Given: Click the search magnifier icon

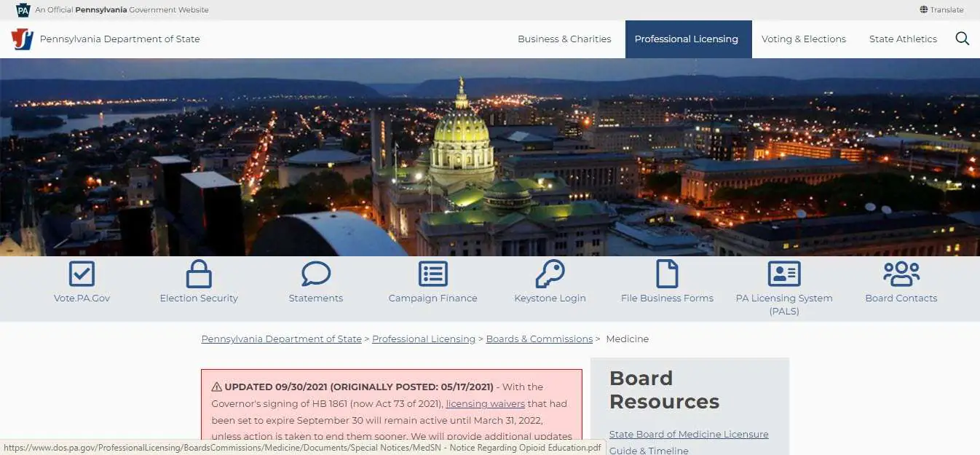Looking at the screenshot, I should pyautogui.click(x=962, y=39).
